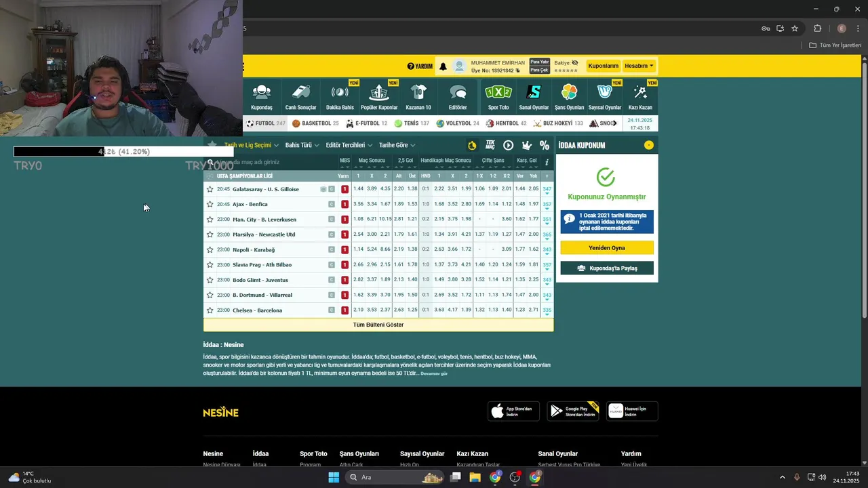Toggle balance visibility eye icon

click(575, 62)
